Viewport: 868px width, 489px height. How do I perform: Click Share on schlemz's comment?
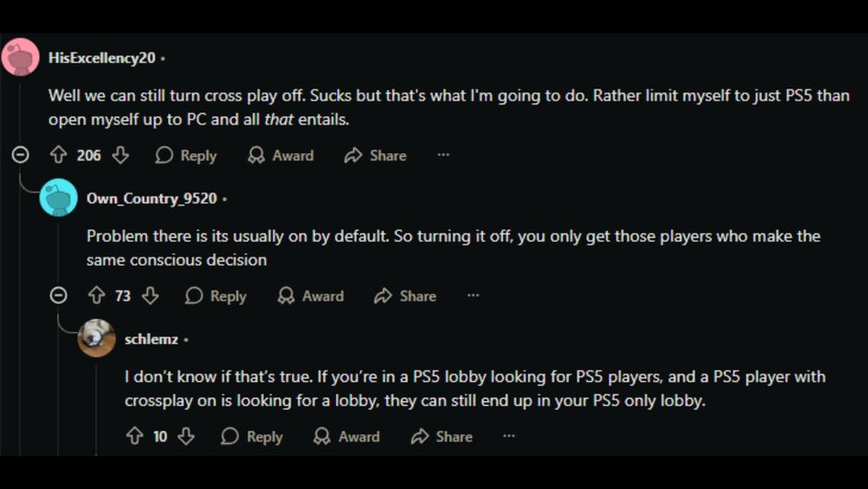[x=441, y=435]
